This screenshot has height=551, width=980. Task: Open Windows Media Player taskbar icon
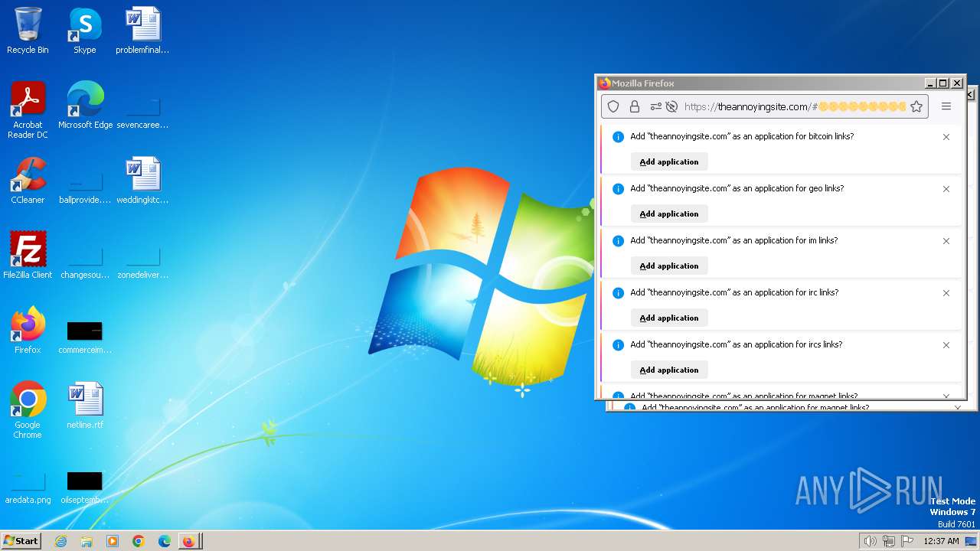(x=113, y=541)
